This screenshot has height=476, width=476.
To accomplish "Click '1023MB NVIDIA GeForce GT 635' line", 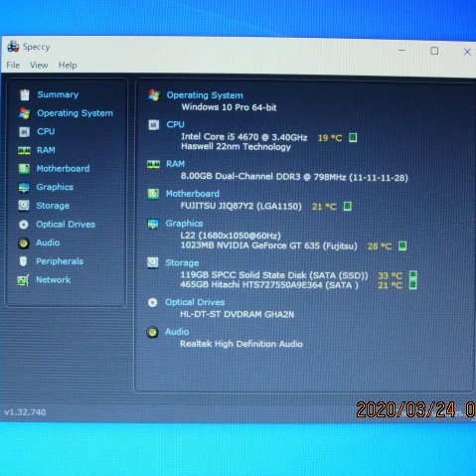I will pos(268,245).
